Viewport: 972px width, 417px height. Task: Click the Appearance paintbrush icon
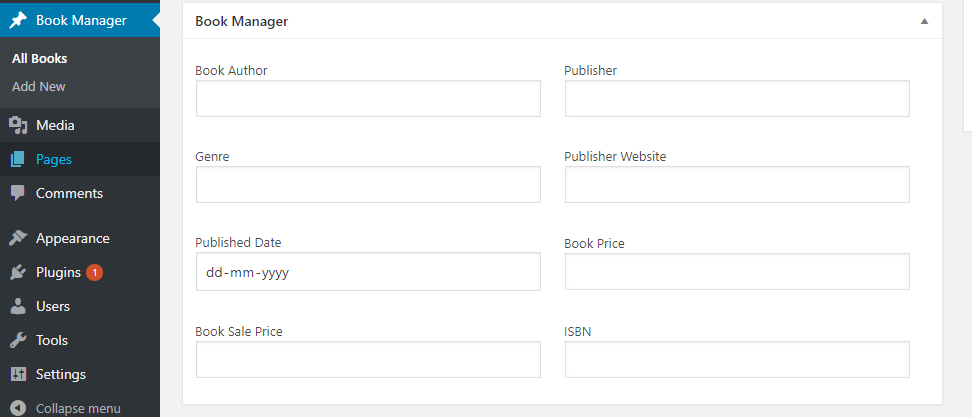coord(19,239)
